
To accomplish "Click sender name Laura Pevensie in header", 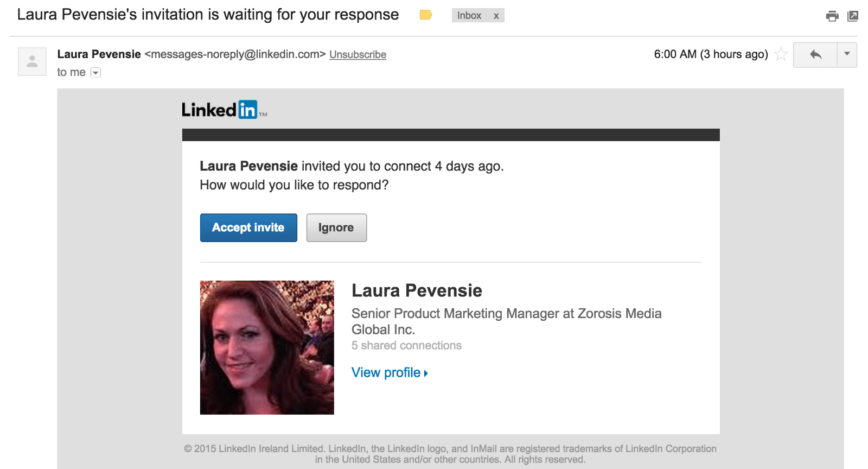I will click(x=99, y=54).
